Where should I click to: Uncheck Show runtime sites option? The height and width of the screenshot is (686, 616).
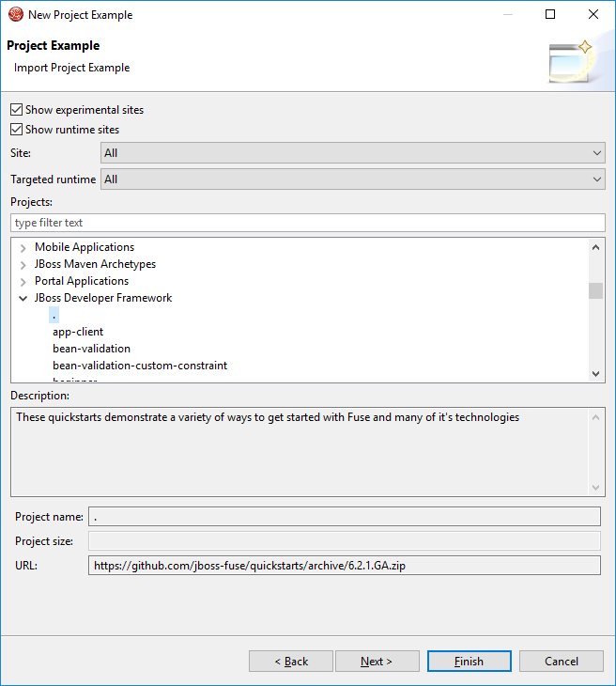tap(16, 130)
